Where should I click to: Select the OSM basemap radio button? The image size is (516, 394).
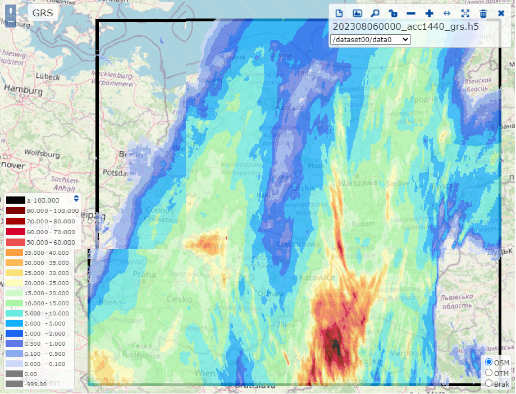point(489,362)
